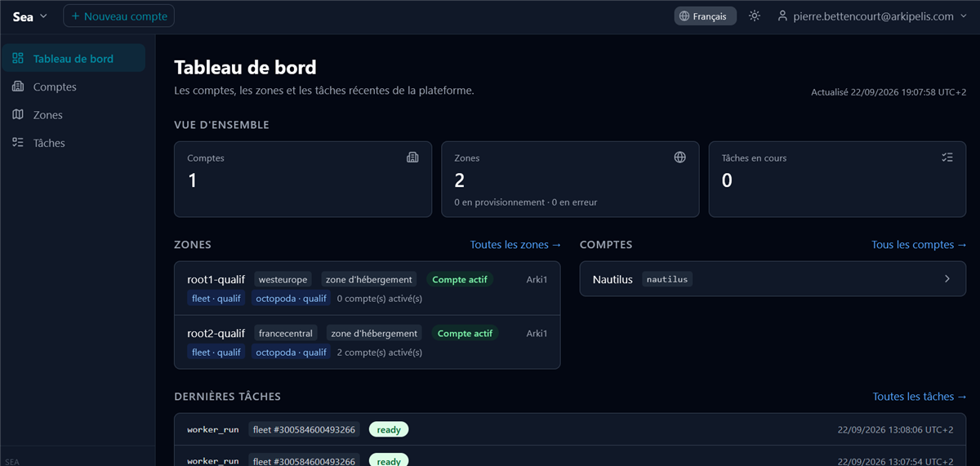Click Compte actif badge on root2-qualif
This screenshot has height=466, width=980.
(465, 333)
